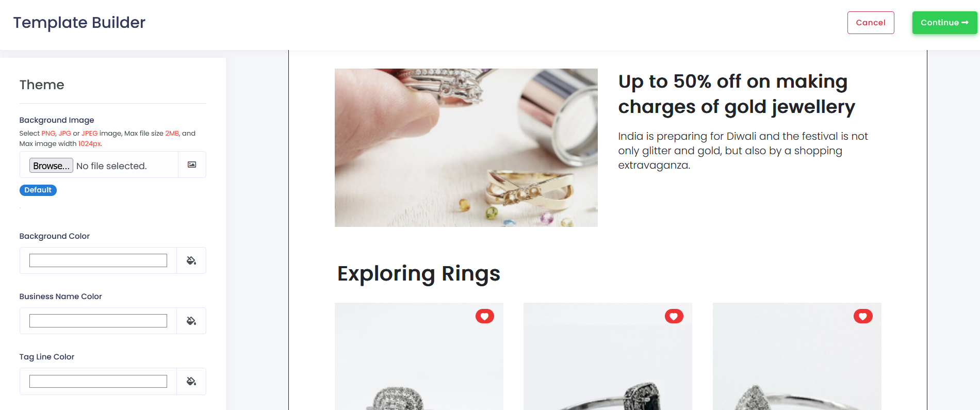Click the image icon beside file input

point(192,165)
